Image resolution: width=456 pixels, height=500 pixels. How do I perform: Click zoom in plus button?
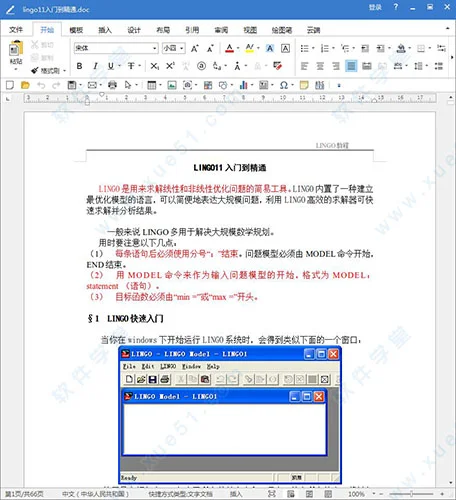442,494
